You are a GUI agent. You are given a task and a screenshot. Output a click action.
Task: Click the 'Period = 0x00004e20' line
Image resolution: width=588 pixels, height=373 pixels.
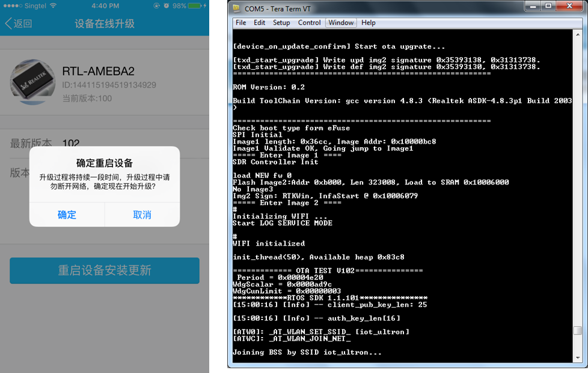pyautogui.click(x=280, y=277)
